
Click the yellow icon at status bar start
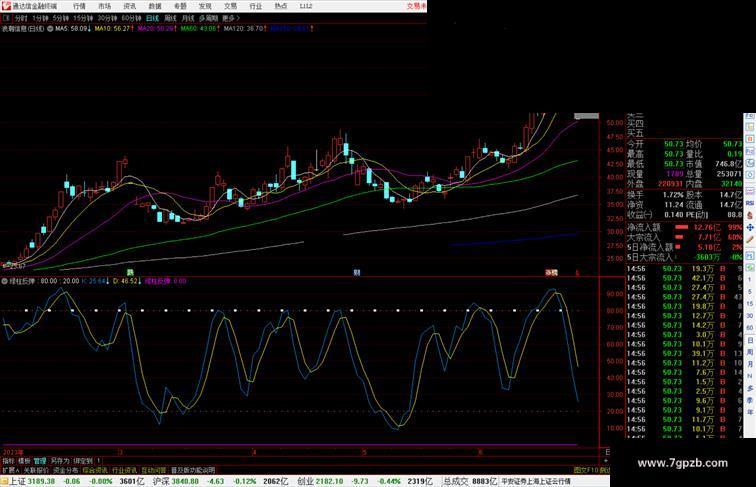tap(4, 481)
